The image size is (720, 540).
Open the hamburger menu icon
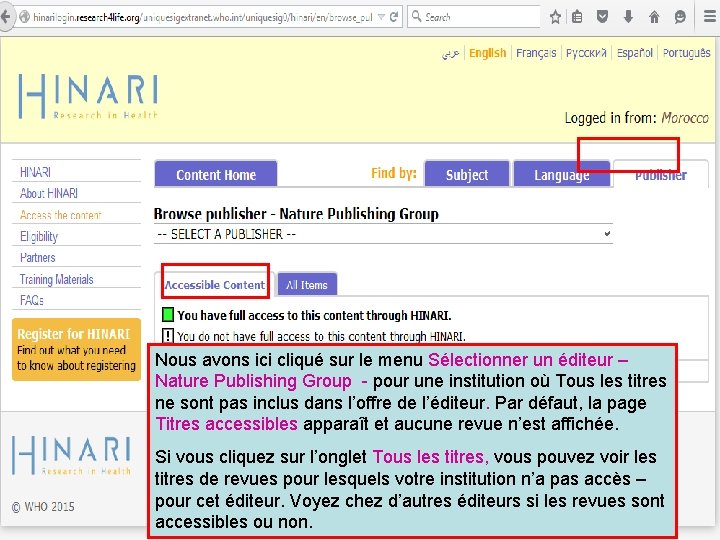tap(709, 17)
